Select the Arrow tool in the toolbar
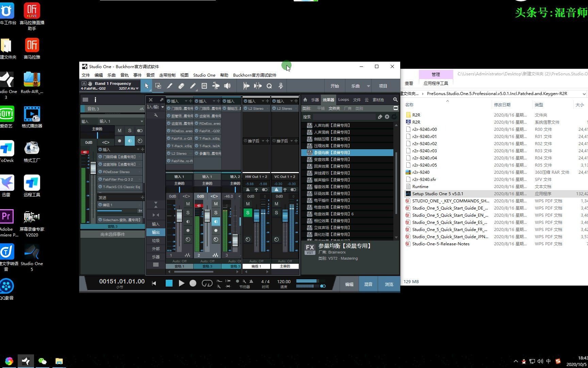 point(147,86)
